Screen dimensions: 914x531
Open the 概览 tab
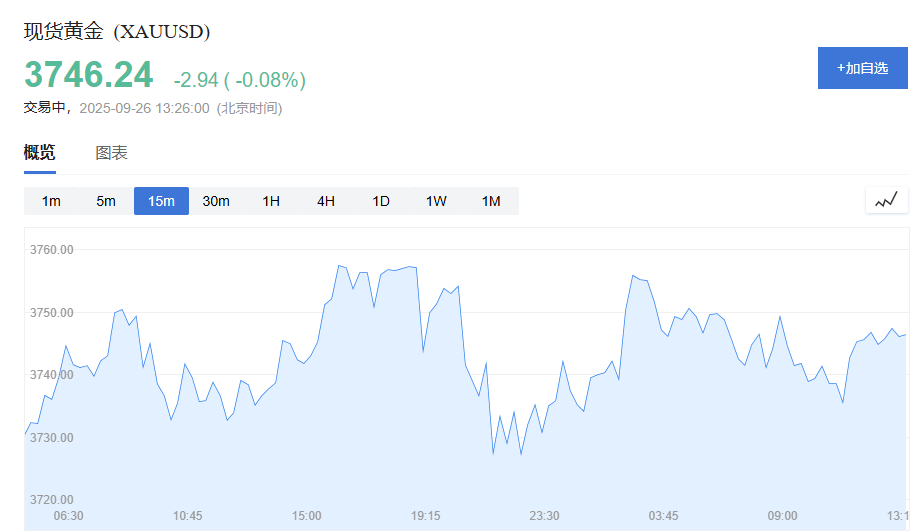(40, 153)
